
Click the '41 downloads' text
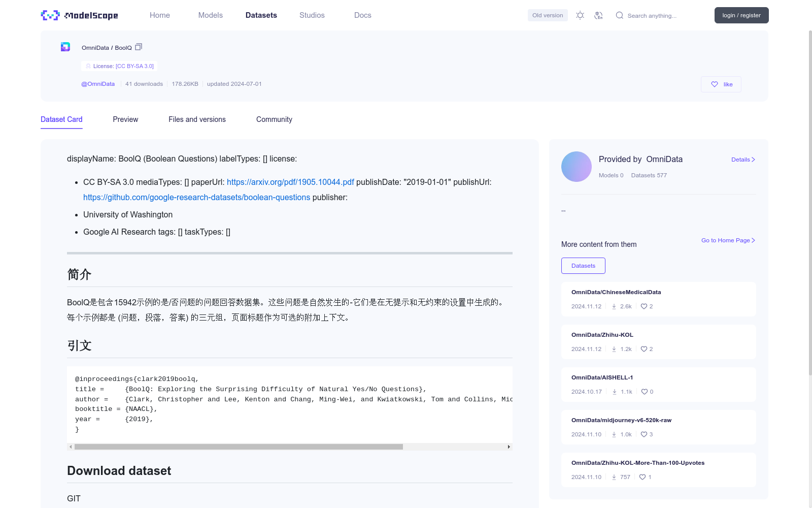pos(144,84)
